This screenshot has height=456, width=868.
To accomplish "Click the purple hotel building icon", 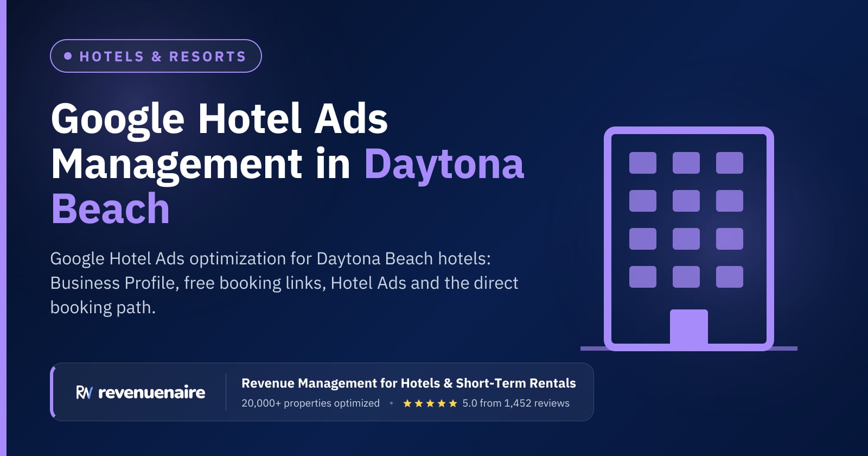I will [x=689, y=239].
